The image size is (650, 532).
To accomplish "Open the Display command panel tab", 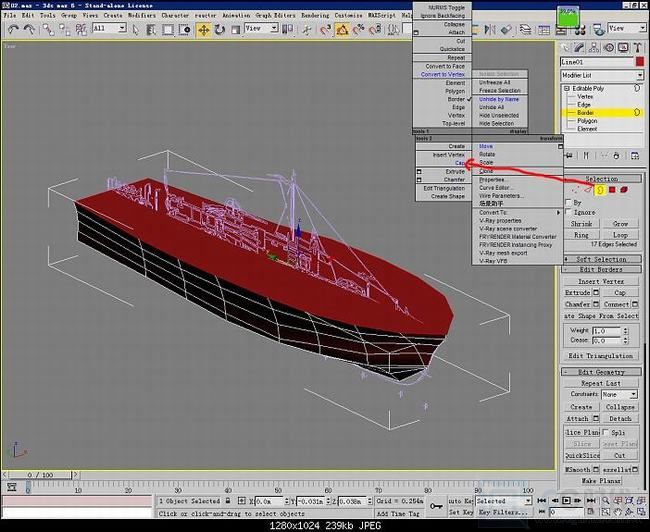I will click(623, 48).
